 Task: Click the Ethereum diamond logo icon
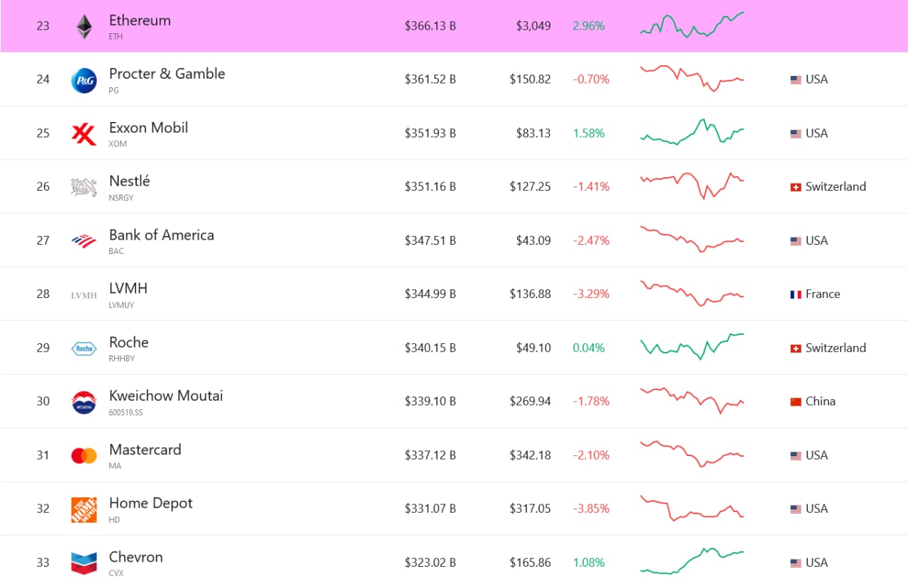(x=84, y=27)
